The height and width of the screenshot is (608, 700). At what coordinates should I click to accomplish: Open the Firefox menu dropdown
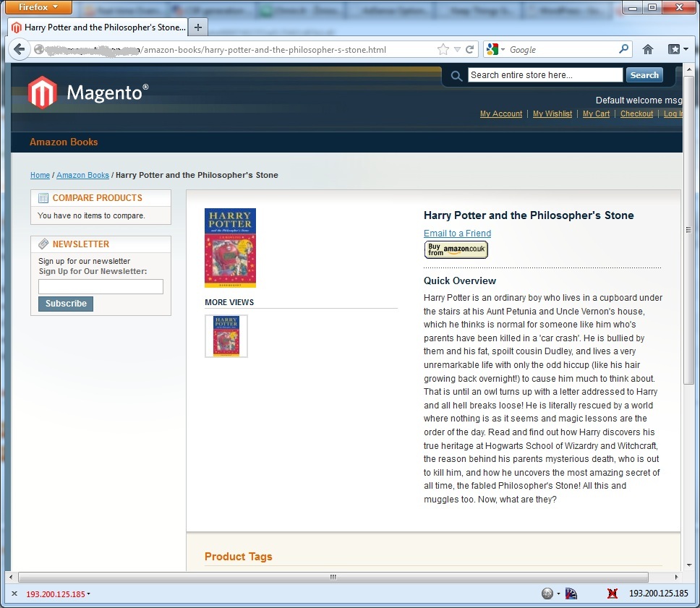(x=38, y=7)
